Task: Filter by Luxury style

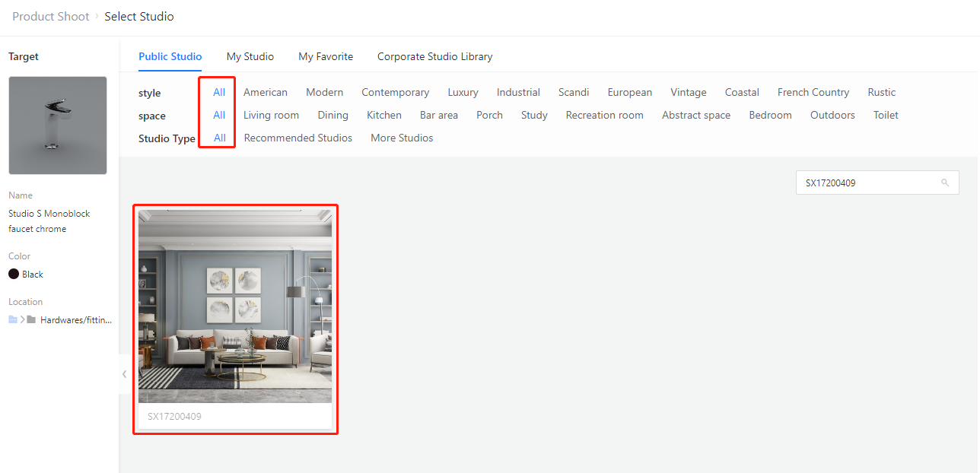Action: point(463,92)
